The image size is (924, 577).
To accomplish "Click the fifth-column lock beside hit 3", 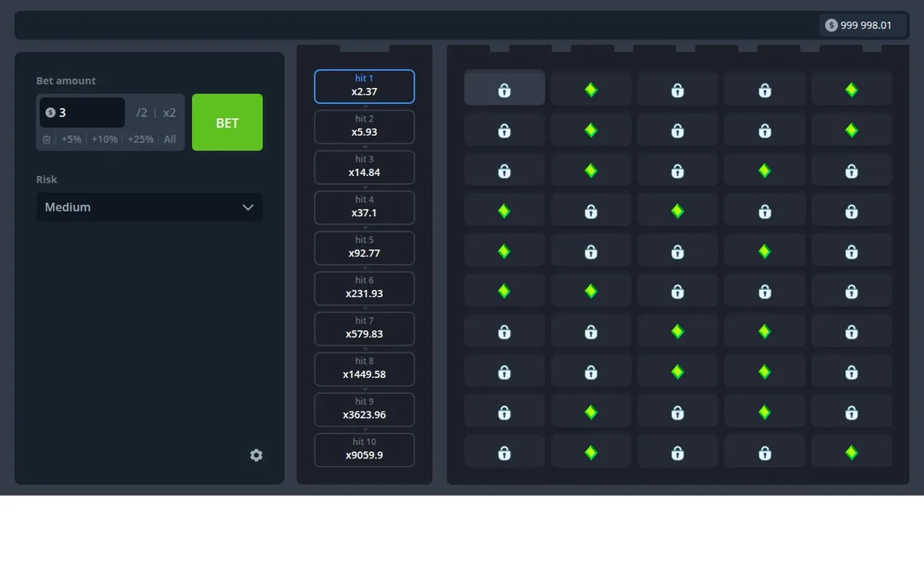I will pos(851,171).
